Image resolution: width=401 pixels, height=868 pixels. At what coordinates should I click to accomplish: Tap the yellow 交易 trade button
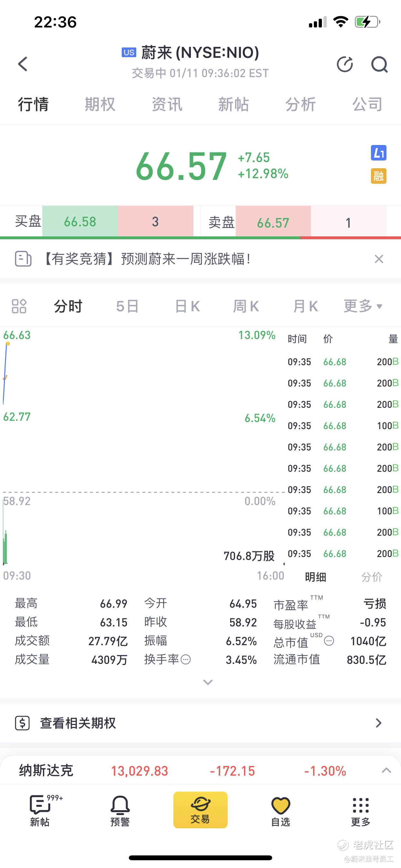point(200,809)
